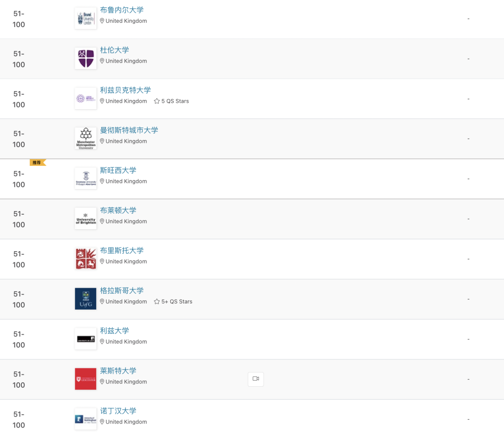This screenshot has width=504, height=438.
Task: Open the 利兹贝克特大学 university link
Action: [x=126, y=90]
